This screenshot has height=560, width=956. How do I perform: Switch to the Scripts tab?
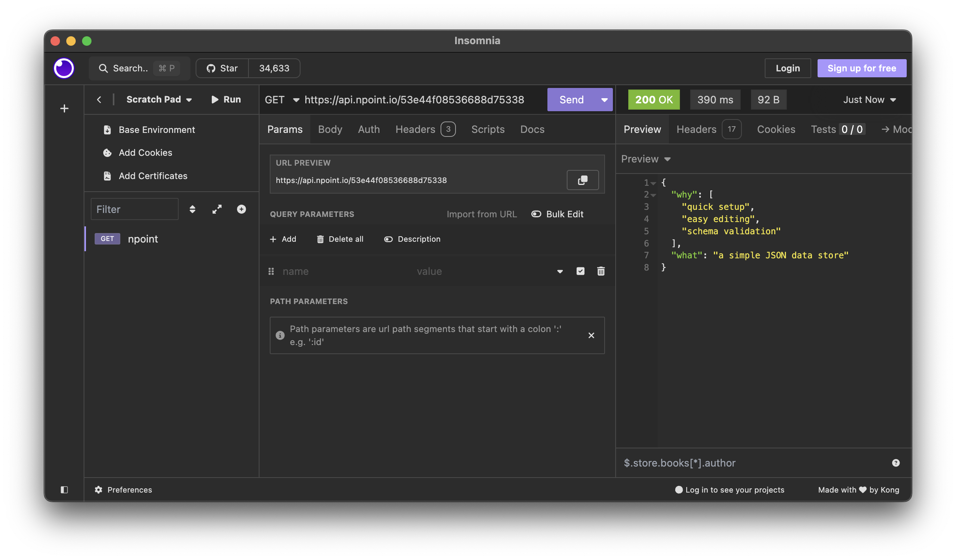[488, 129]
